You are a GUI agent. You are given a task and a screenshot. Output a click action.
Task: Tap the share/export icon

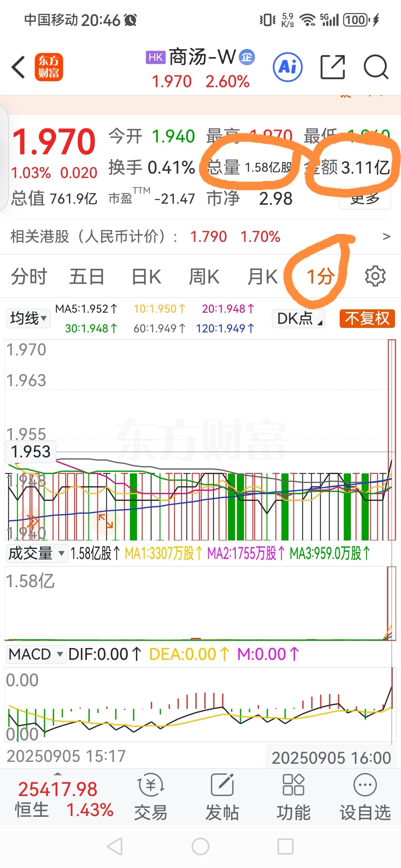coord(333,67)
